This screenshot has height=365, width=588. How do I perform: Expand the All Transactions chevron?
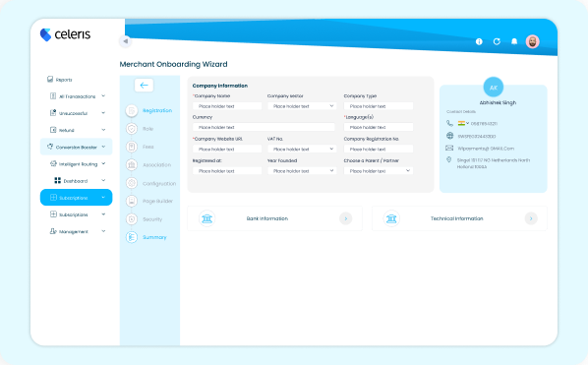click(x=103, y=96)
